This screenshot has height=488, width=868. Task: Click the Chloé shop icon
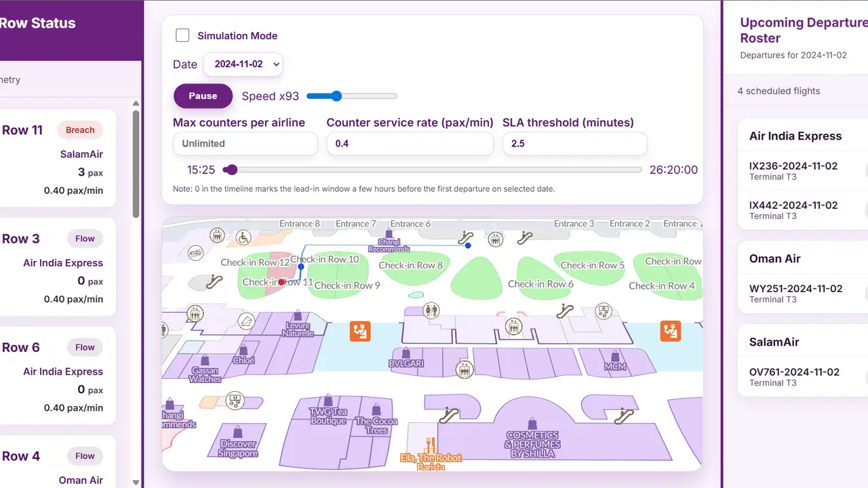click(243, 350)
